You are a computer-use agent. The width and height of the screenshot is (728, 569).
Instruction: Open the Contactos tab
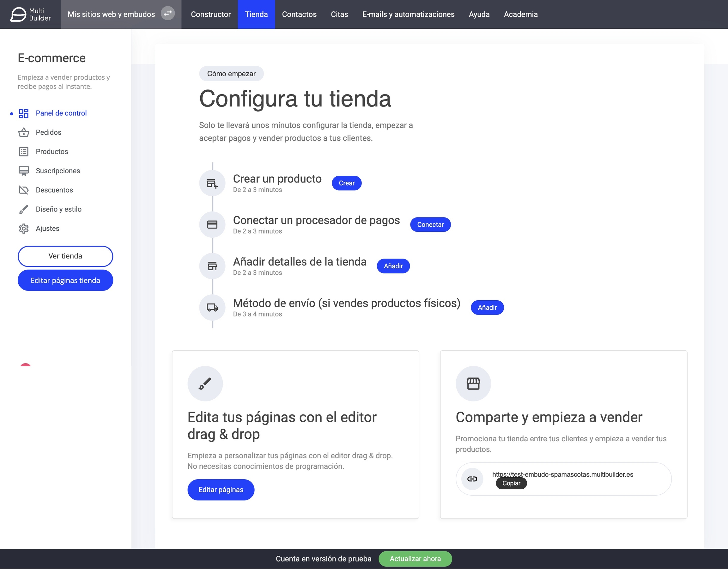pos(299,14)
